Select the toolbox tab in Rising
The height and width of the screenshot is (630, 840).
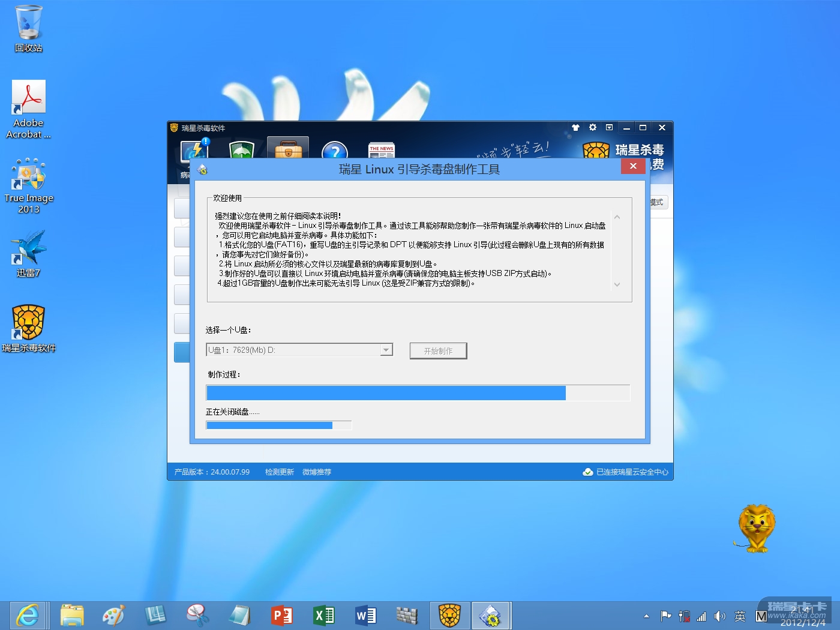[x=288, y=148]
